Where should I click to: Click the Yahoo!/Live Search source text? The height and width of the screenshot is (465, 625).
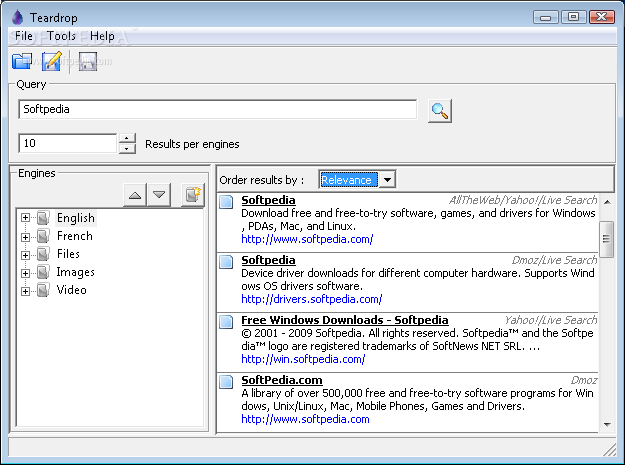pyautogui.click(x=551, y=320)
